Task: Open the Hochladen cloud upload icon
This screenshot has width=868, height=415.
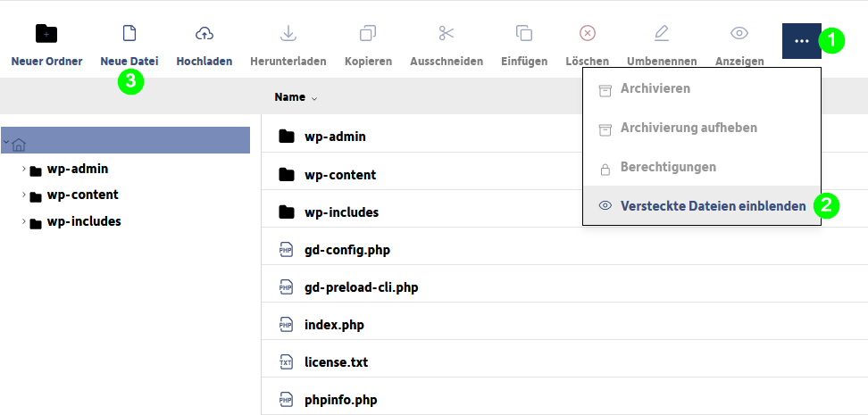Action: 204,34
